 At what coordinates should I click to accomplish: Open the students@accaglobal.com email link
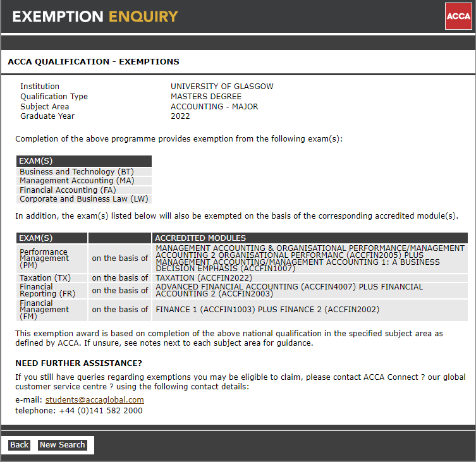pos(94,400)
